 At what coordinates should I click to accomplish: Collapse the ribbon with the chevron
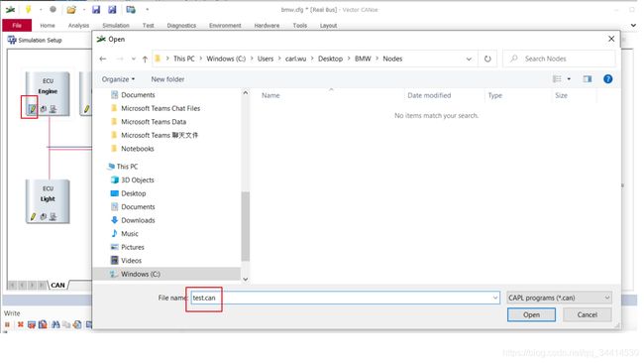pyautogui.click(x=634, y=26)
